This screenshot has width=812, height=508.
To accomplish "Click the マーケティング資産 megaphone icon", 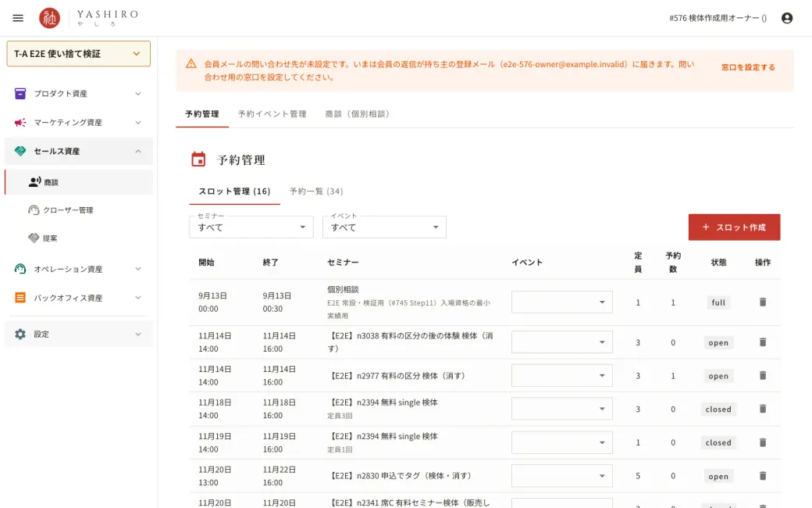I will pos(20,123).
